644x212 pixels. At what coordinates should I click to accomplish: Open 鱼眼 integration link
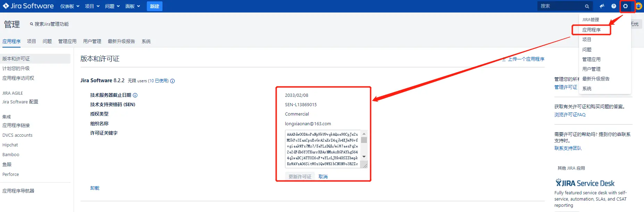tap(7, 164)
